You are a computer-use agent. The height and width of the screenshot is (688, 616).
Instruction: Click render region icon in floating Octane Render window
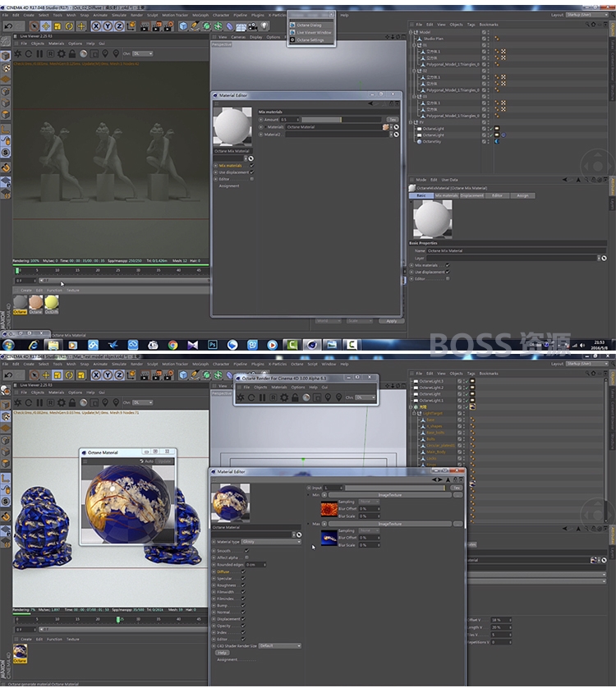coord(317,397)
